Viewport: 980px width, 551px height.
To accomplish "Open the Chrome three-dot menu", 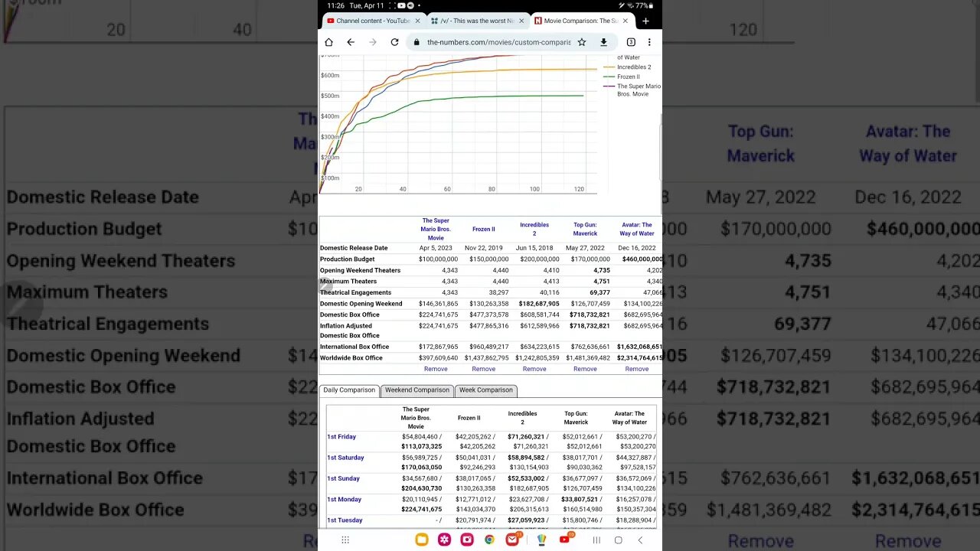I will [x=649, y=42].
